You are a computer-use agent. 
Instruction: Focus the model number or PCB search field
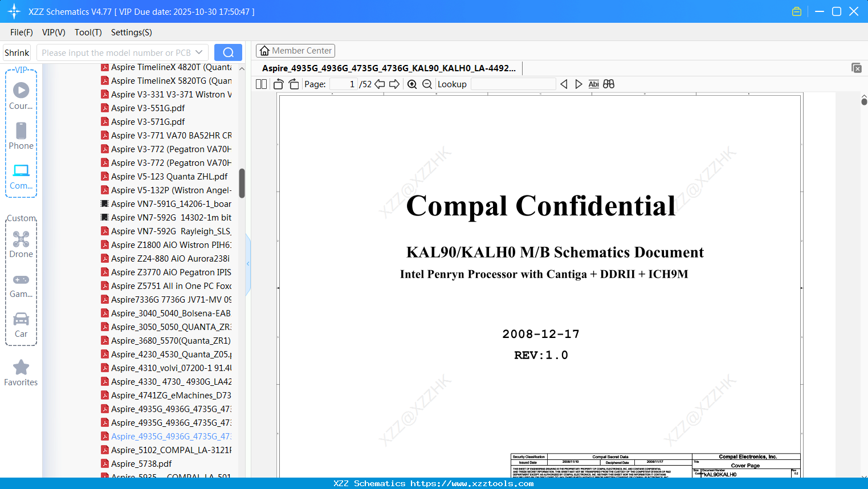coord(116,52)
